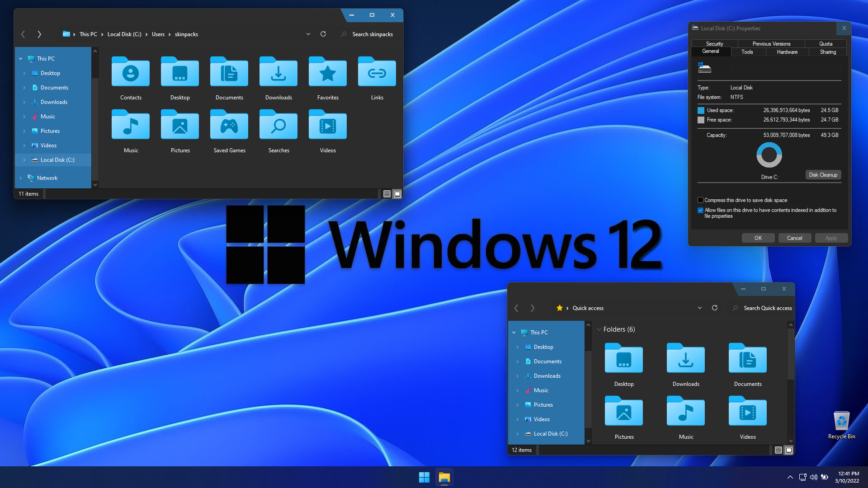Viewport: 868px width, 488px height.
Task: Open the clock and date flyout
Action: 847,477
